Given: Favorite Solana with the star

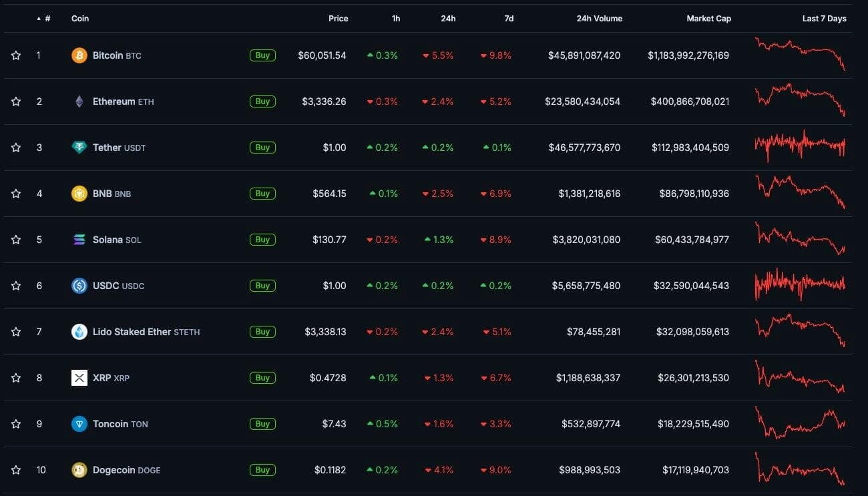Looking at the screenshot, I should pyautogui.click(x=16, y=240).
